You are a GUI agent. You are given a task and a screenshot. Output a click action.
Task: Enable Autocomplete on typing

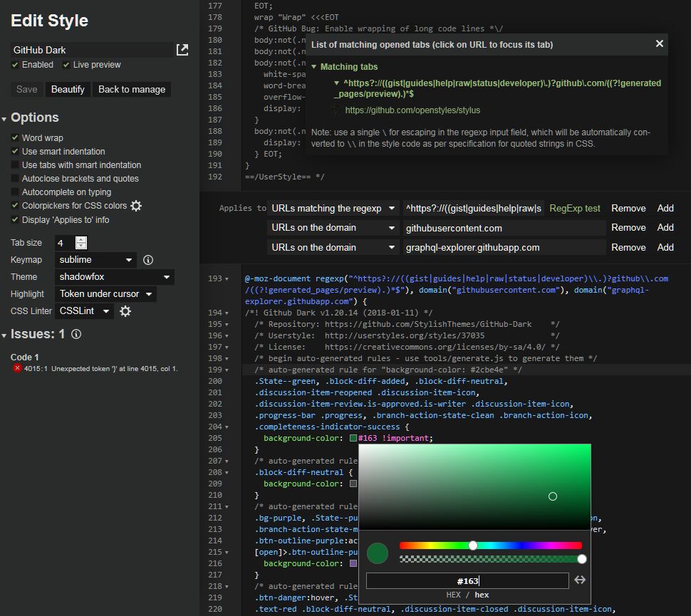coord(16,192)
